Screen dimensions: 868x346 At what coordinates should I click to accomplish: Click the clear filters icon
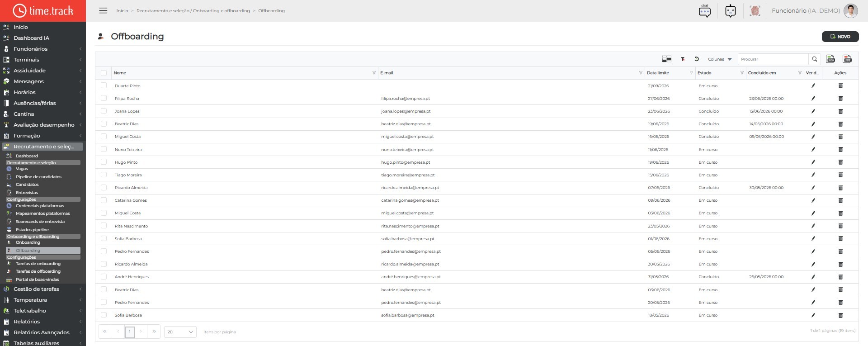(683, 59)
